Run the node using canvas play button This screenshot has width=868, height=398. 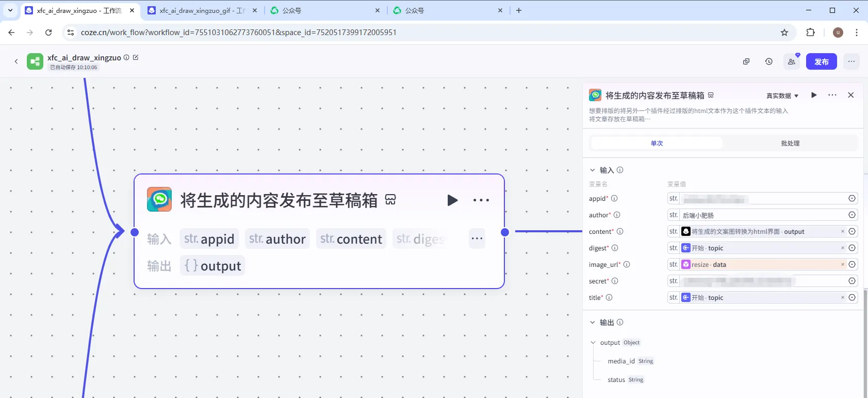(452, 200)
